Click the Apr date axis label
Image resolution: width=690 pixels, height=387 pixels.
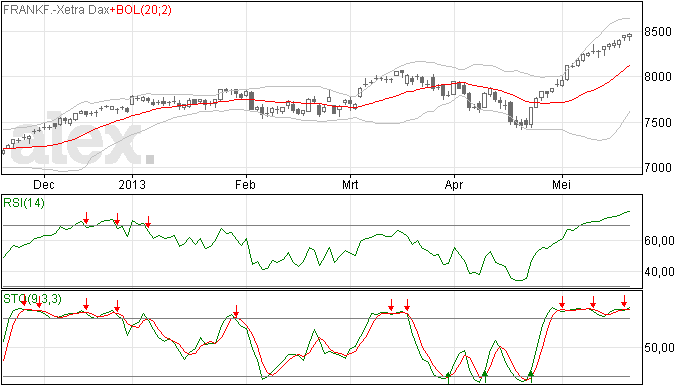point(454,184)
